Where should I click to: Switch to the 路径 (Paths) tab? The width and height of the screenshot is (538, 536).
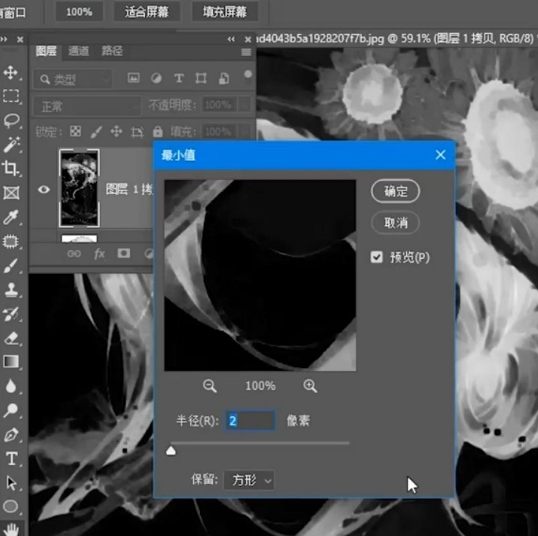coord(112,51)
